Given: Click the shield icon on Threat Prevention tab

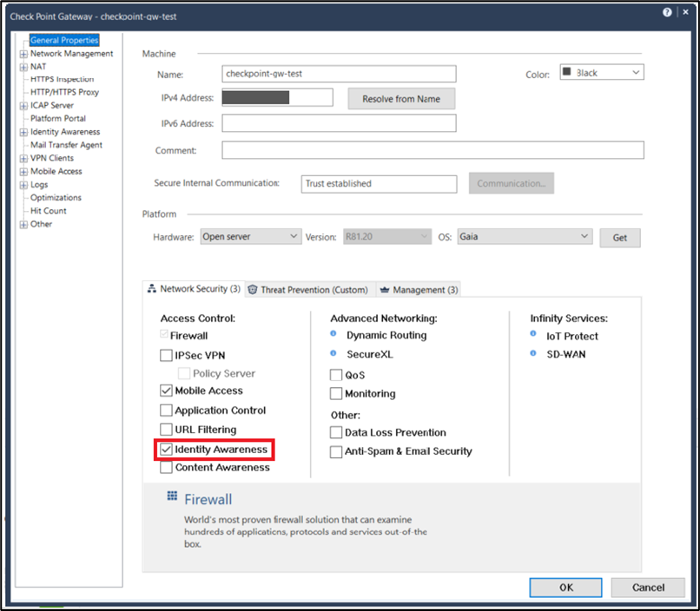Looking at the screenshot, I should click(253, 290).
